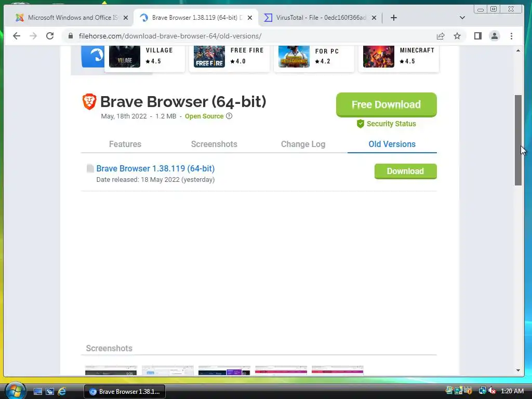532x399 pixels.
Task: Open Brave Browser 1.38.119 (64-bit) link
Action: [x=155, y=169]
